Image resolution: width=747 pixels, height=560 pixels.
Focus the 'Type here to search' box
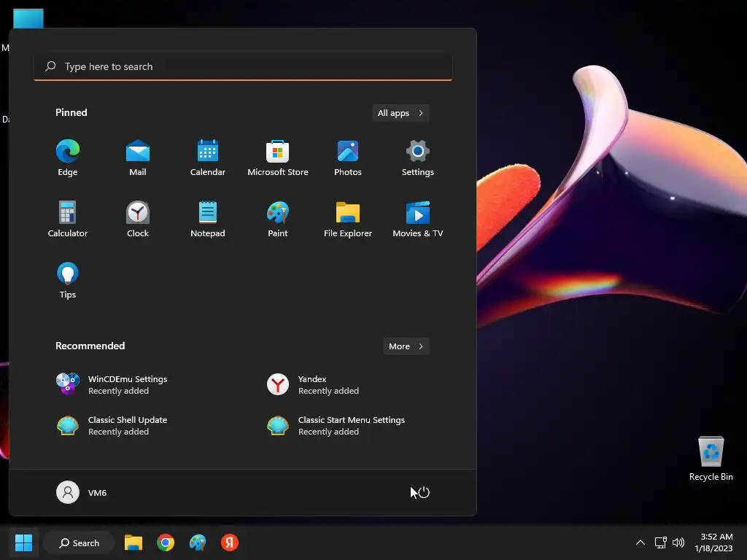point(243,66)
